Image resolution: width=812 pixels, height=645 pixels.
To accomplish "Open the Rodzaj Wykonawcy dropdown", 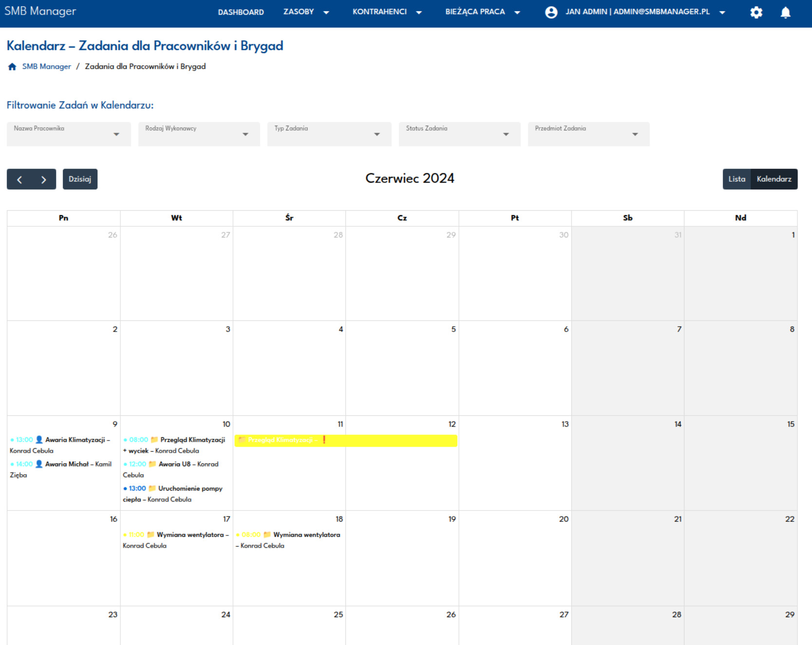I will click(x=199, y=134).
